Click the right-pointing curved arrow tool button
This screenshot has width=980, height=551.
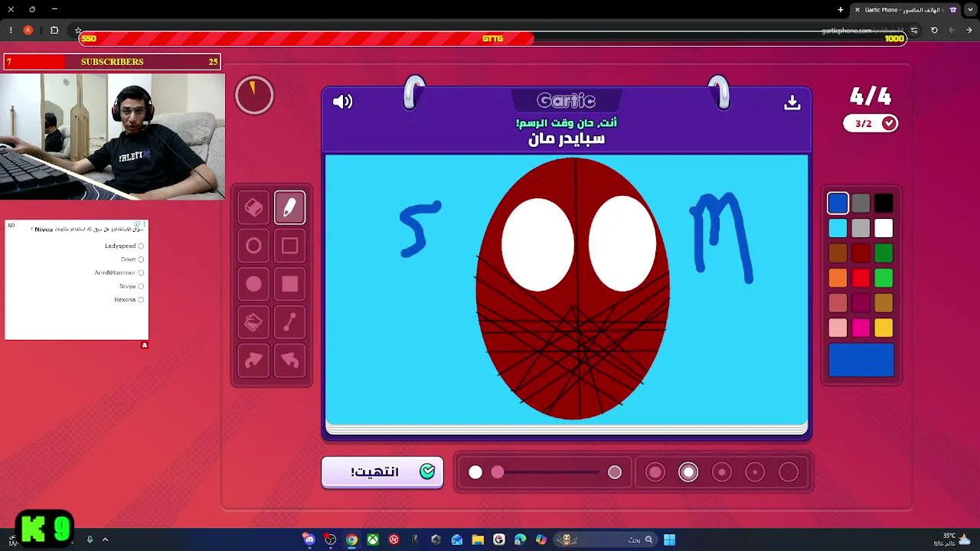pyautogui.click(x=253, y=360)
